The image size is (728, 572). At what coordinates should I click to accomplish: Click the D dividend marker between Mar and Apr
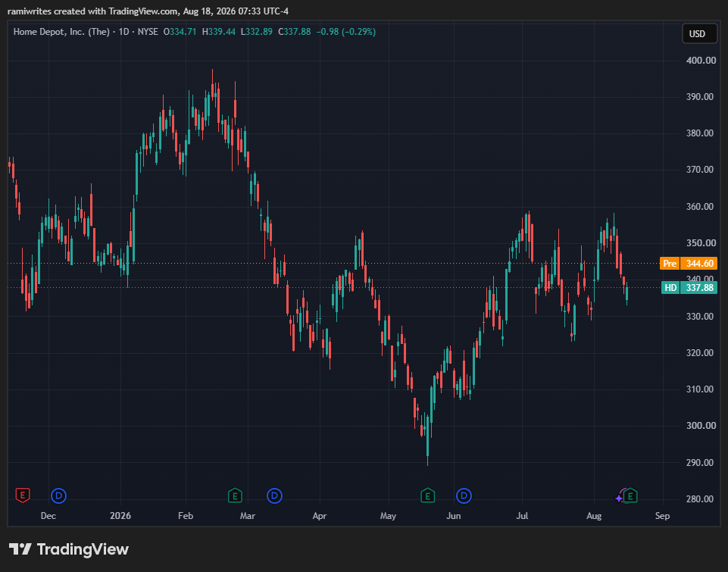click(274, 495)
